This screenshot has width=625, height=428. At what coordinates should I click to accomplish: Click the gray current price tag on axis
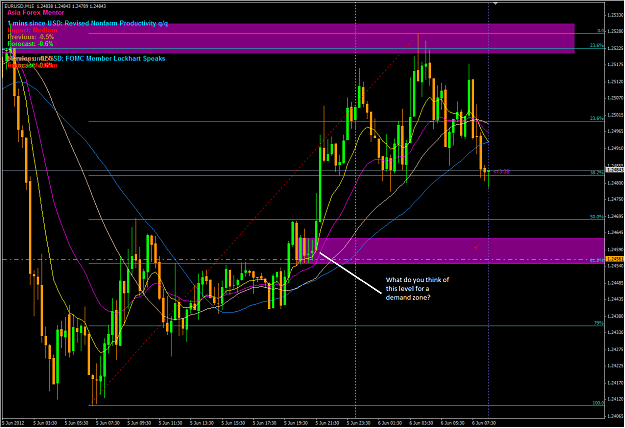click(615, 170)
